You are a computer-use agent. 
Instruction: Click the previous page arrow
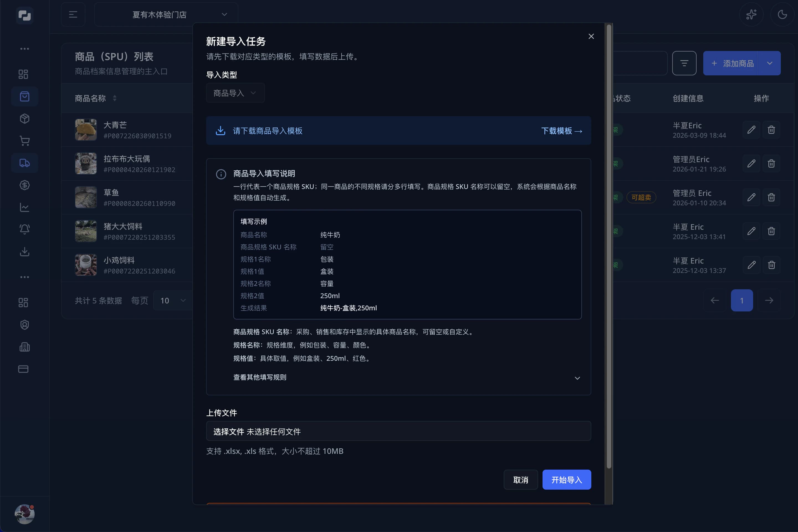click(x=715, y=301)
